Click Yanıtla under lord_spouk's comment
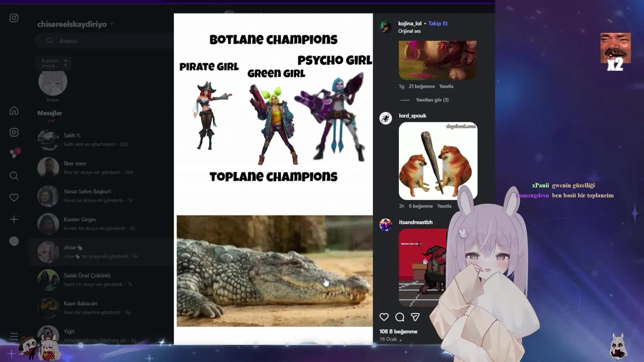 click(444, 206)
